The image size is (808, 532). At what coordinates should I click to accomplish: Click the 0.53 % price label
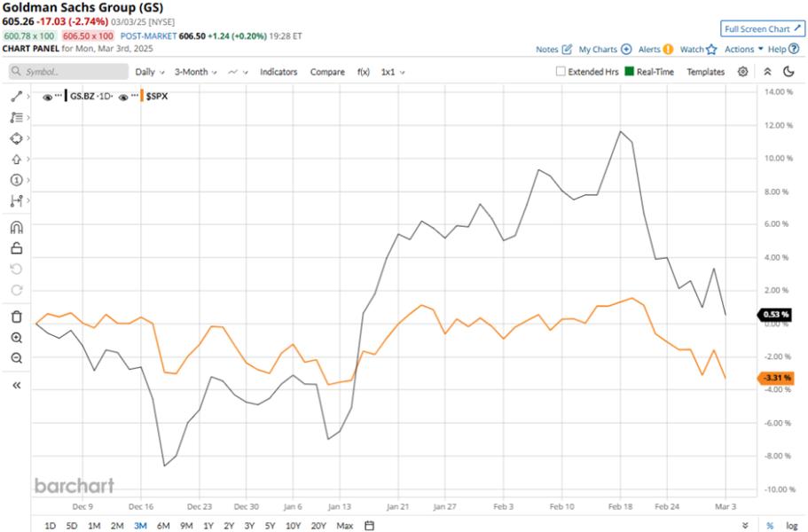(774, 314)
